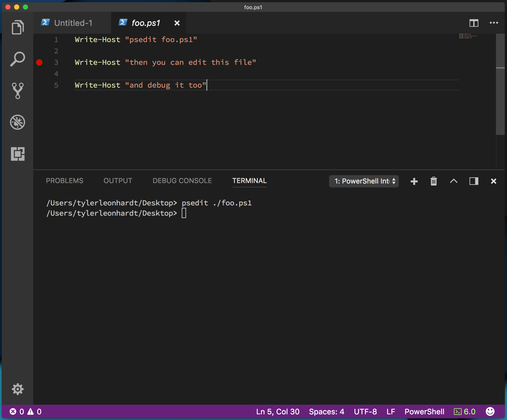Image resolution: width=507 pixels, height=420 pixels.
Task: Click the Settings gear icon
Action: pyautogui.click(x=17, y=389)
